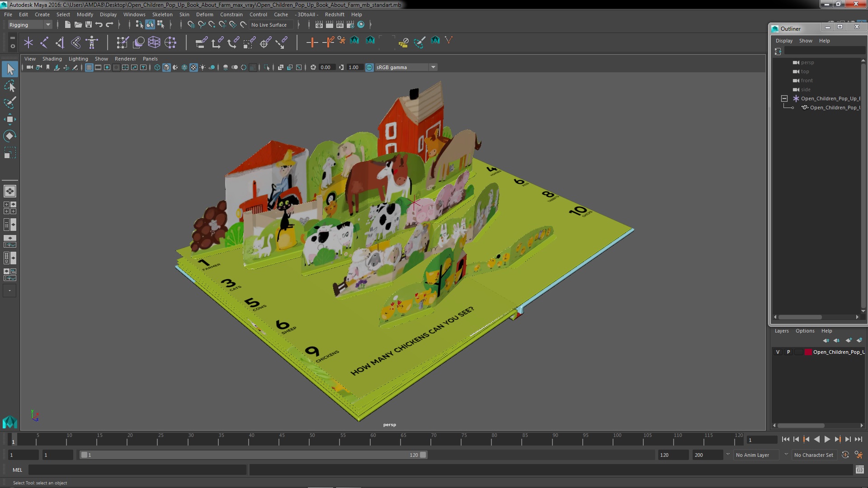Image resolution: width=868 pixels, height=488 pixels.
Task: Play the animation forward
Action: click(827, 439)
